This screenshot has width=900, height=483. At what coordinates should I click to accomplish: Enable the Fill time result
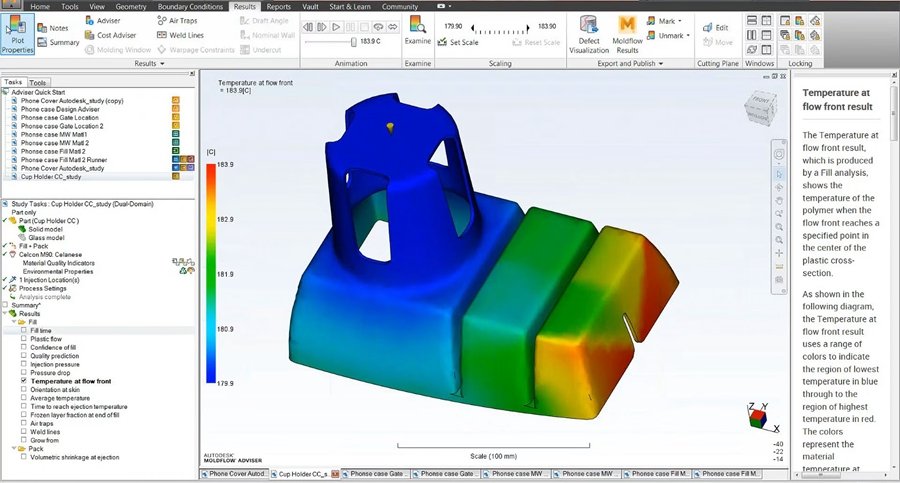24,330
